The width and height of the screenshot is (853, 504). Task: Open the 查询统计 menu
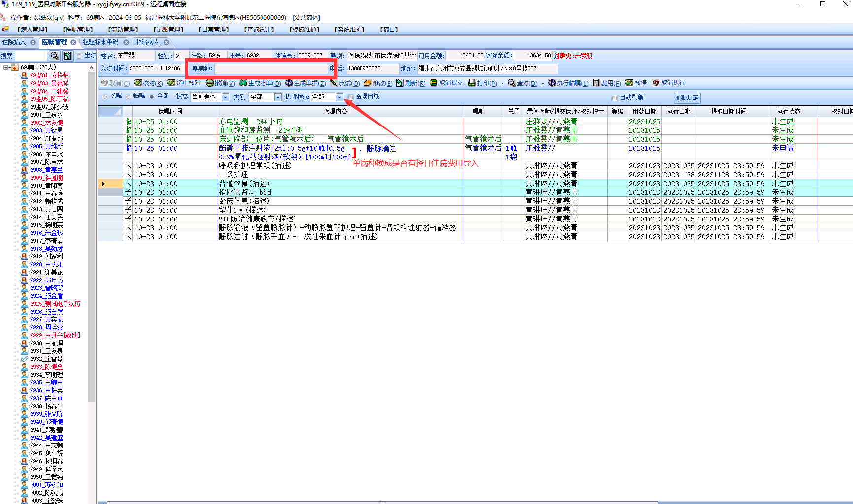coord(259,30)
